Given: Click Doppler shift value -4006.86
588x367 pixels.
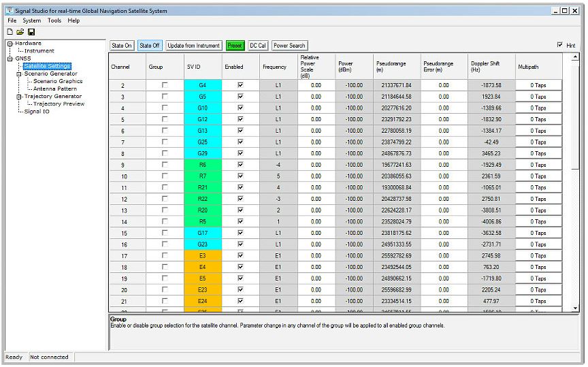Looking at the screenshot, I should tap(491, 221).
